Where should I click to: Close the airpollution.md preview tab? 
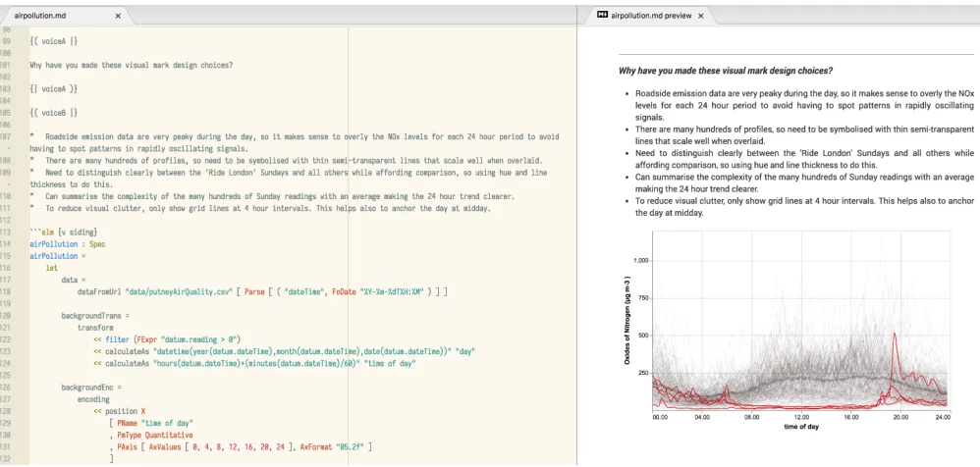pos(700,17)
